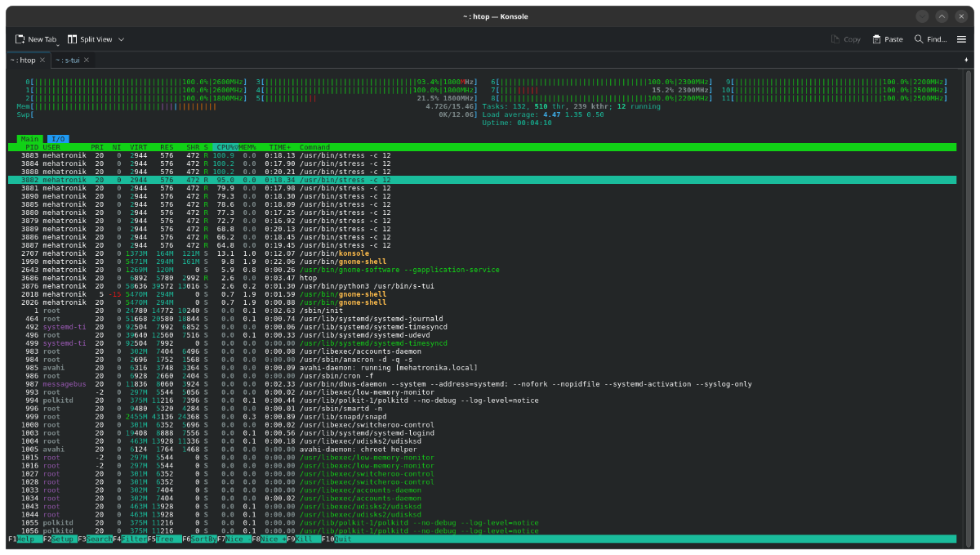Select the 'avahi-daemon: chroot helper' row

click(482, 450)
